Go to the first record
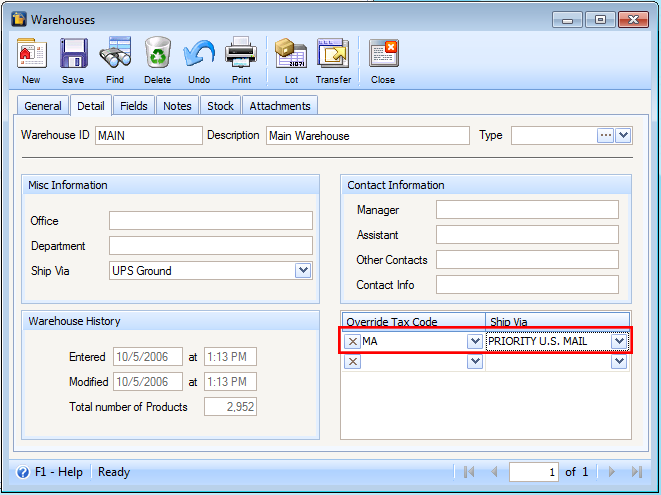Viewport: 661px width, 495px height. 469,472
